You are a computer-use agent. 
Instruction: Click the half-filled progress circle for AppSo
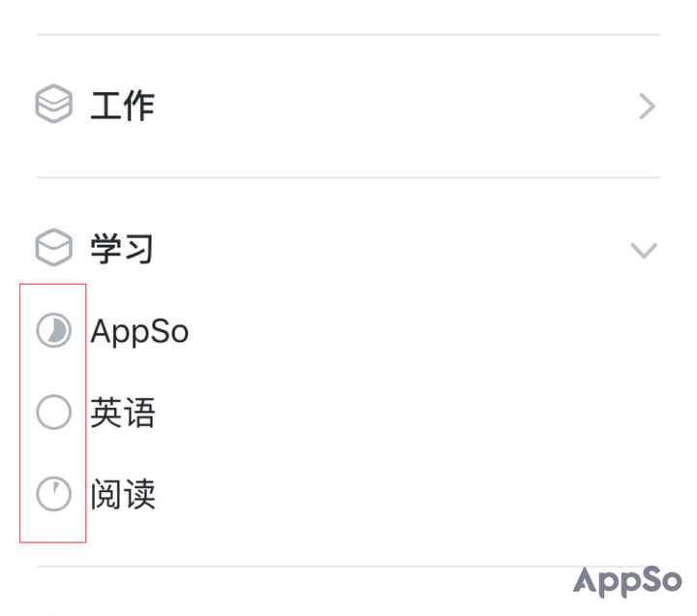tap(54, 332)
